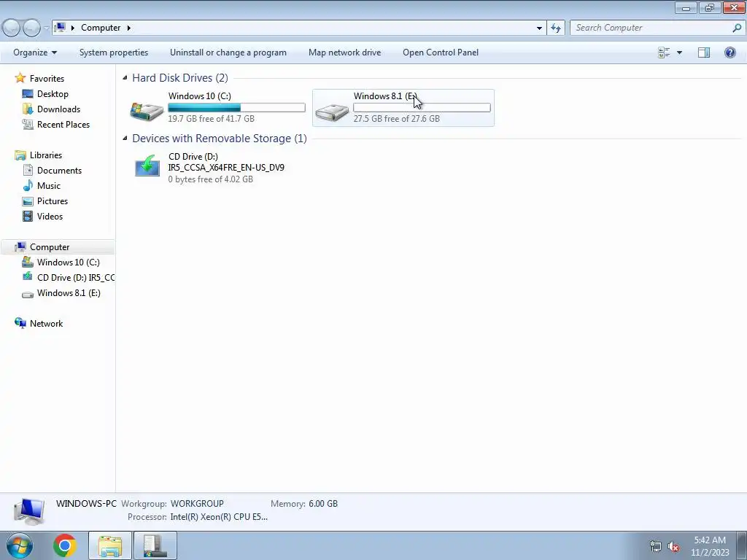Click the computer icon in address bar
This screenshot has height=560, width=747.
[x=60, y=27]
